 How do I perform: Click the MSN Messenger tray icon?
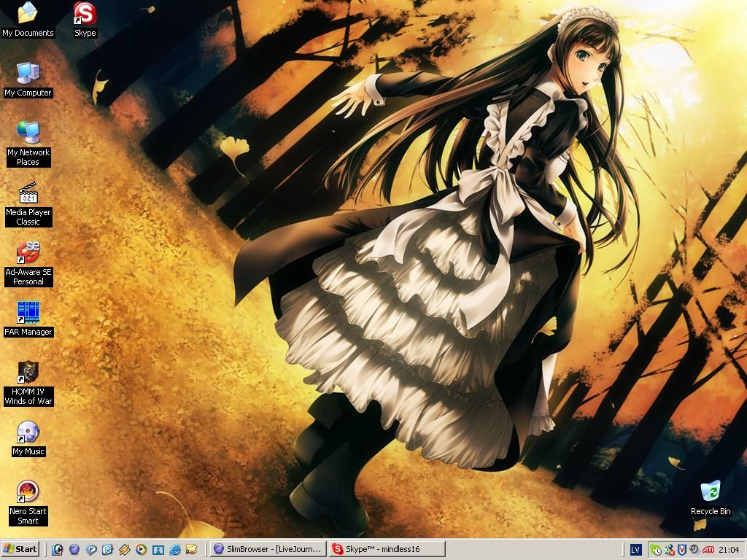(670, 550)
